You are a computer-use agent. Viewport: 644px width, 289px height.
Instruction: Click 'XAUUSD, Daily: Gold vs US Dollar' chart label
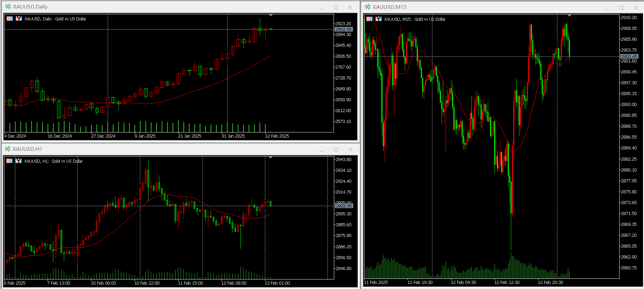(x=55, y=19)
